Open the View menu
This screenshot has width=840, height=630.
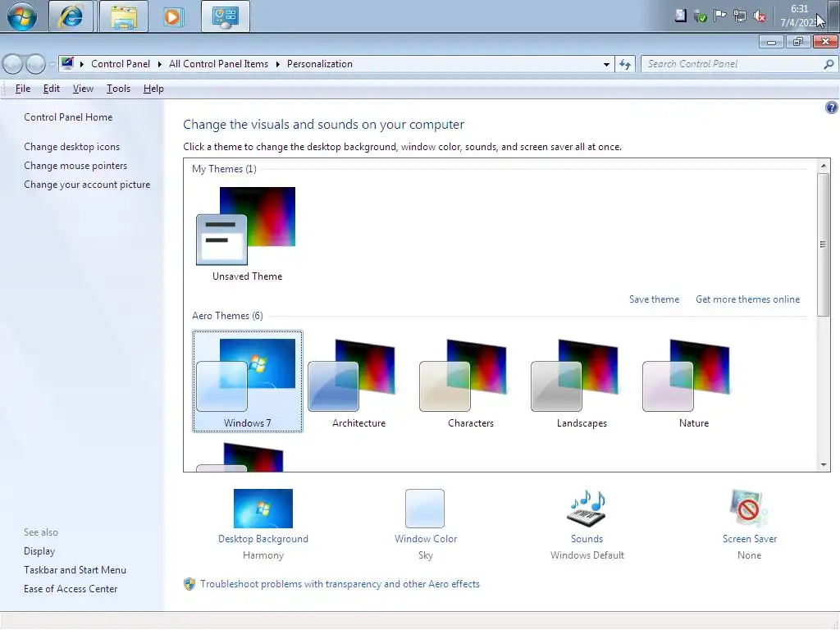coord(83,89)
